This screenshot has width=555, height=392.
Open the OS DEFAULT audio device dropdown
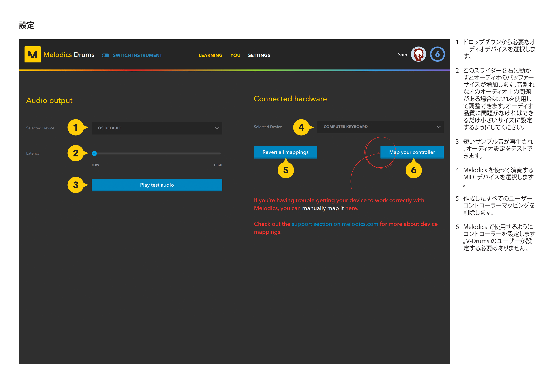[x=157, y=128]
